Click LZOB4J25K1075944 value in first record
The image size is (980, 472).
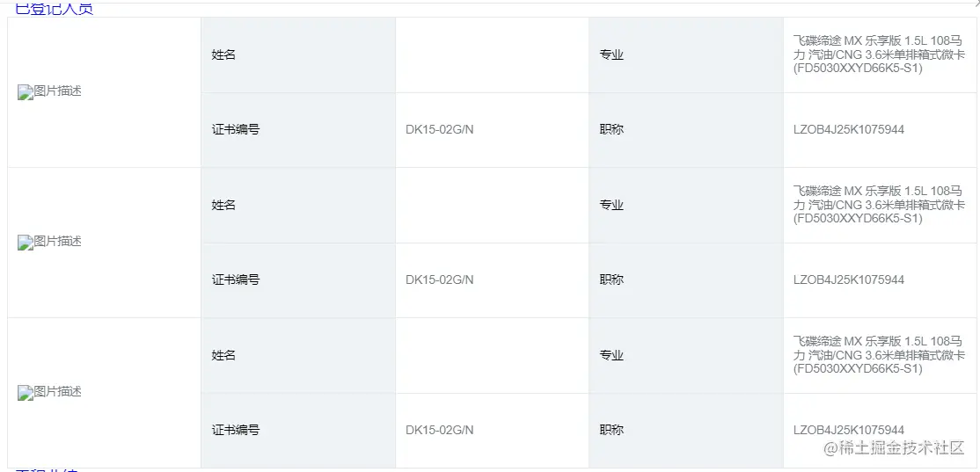(848, 130)
